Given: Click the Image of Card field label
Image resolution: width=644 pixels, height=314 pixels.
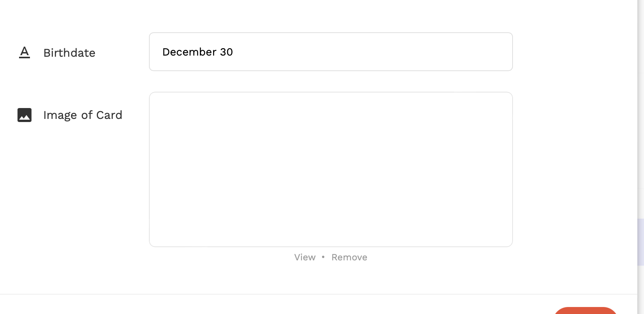Looking at the screenshot, I should point(83,115).
